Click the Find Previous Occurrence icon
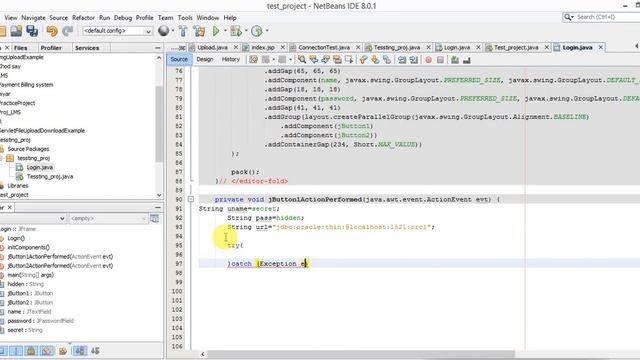Screen dimensions: 640x360 tap(313, 60)
